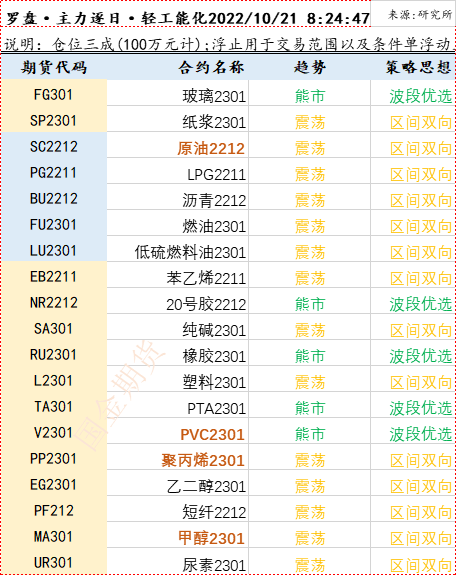This screenshot has width=456, height=576.
Task: Select contract name 塑料2301
Action: (x=214, y=383)
